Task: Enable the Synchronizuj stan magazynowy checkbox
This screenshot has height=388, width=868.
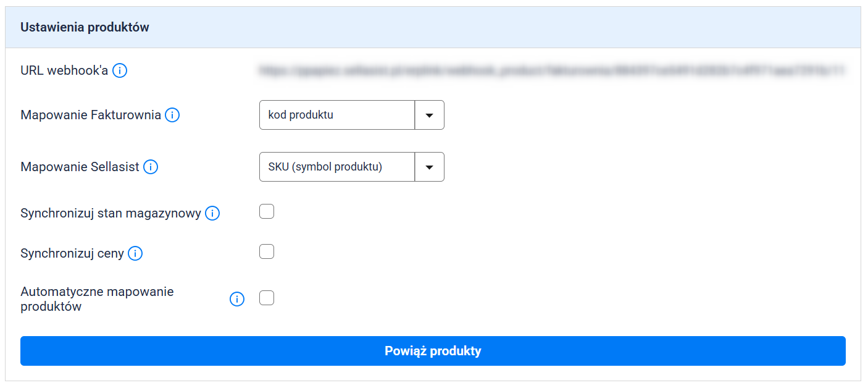Action: [x=267, y=212]
